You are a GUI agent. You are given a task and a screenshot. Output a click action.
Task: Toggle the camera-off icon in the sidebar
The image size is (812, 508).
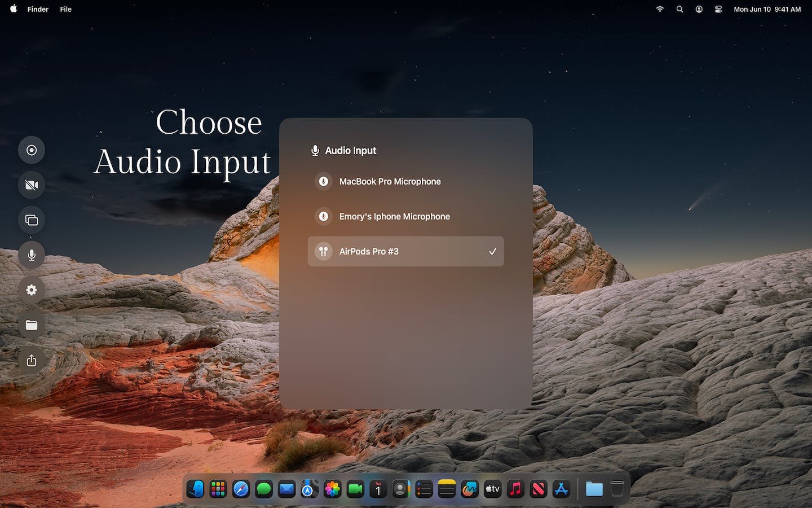point(32,185)
